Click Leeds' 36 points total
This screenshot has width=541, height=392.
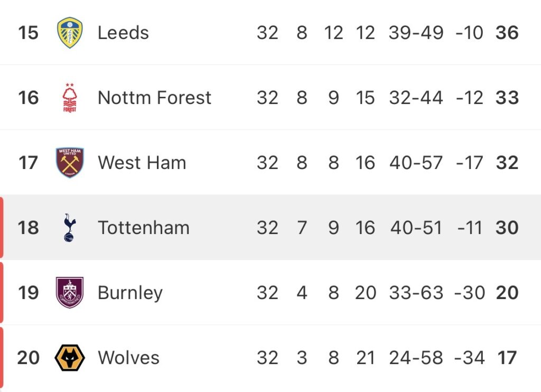tap(507, 33)
